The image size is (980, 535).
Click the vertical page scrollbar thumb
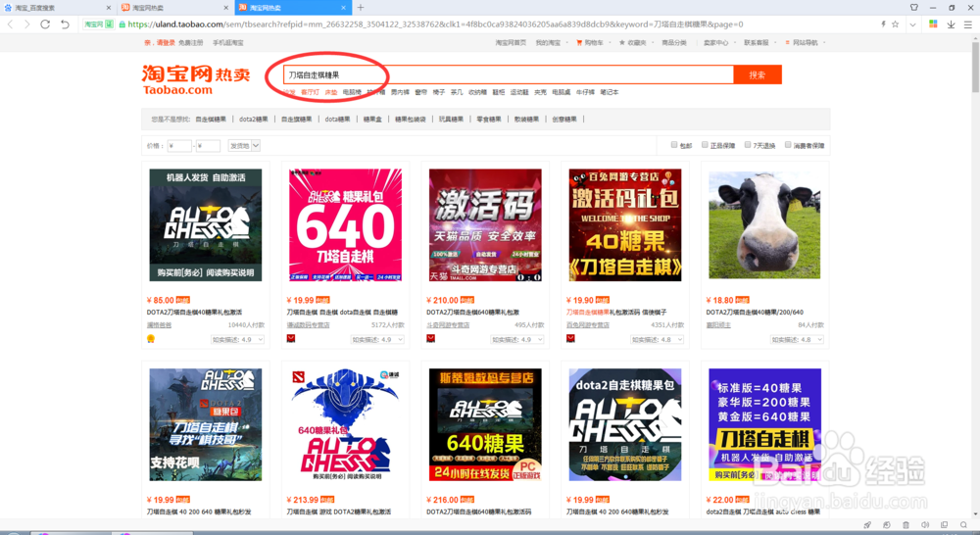click(975, 66)
